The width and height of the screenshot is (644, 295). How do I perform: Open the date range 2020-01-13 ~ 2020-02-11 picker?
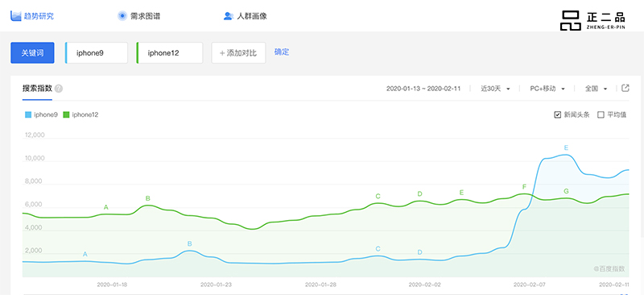coord(423,89)
